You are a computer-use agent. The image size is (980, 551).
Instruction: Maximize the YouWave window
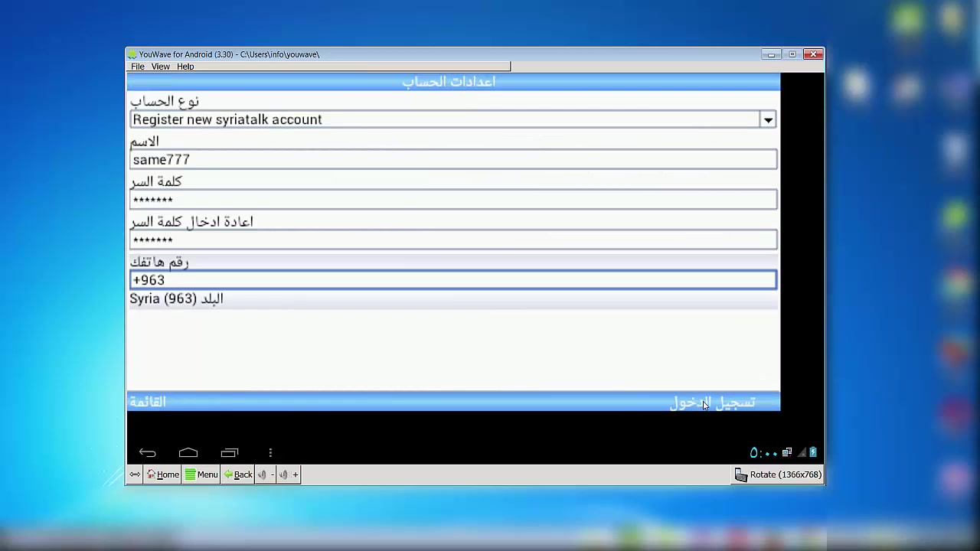tap(792, 54)
